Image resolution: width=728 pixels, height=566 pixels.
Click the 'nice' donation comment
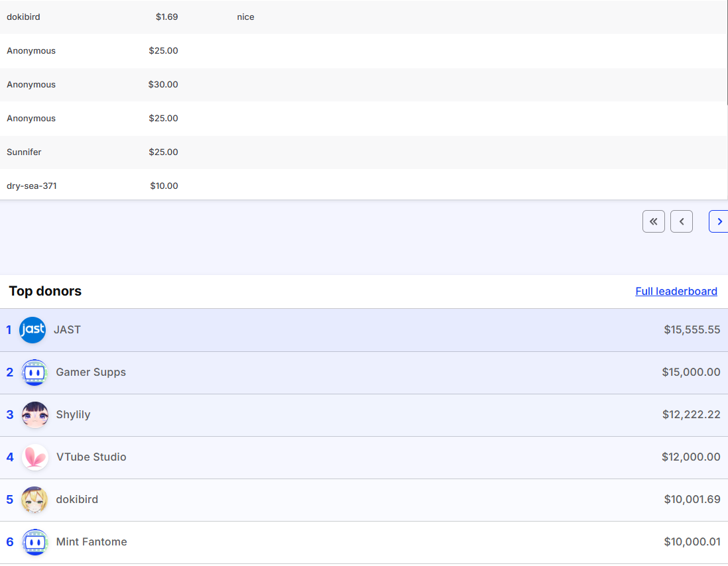(x=245, y=17)
